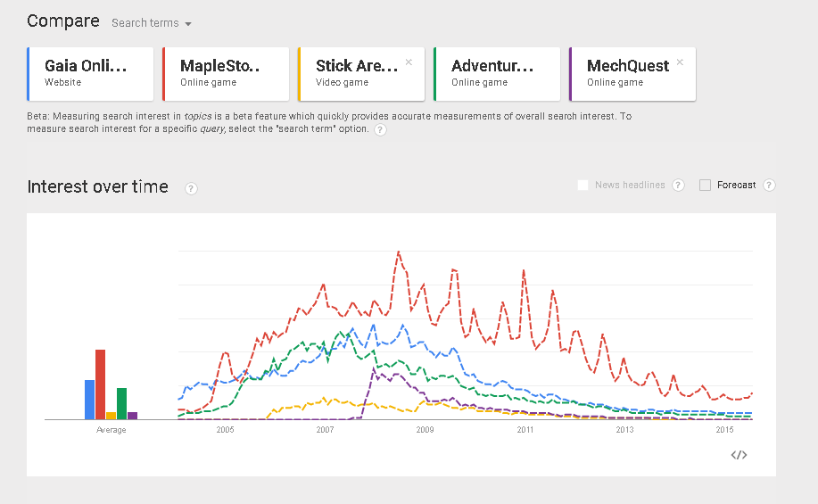The width and height of the screenshot is (818, 504).
Task: Click the Compare heading
Action: coord(62,21)
